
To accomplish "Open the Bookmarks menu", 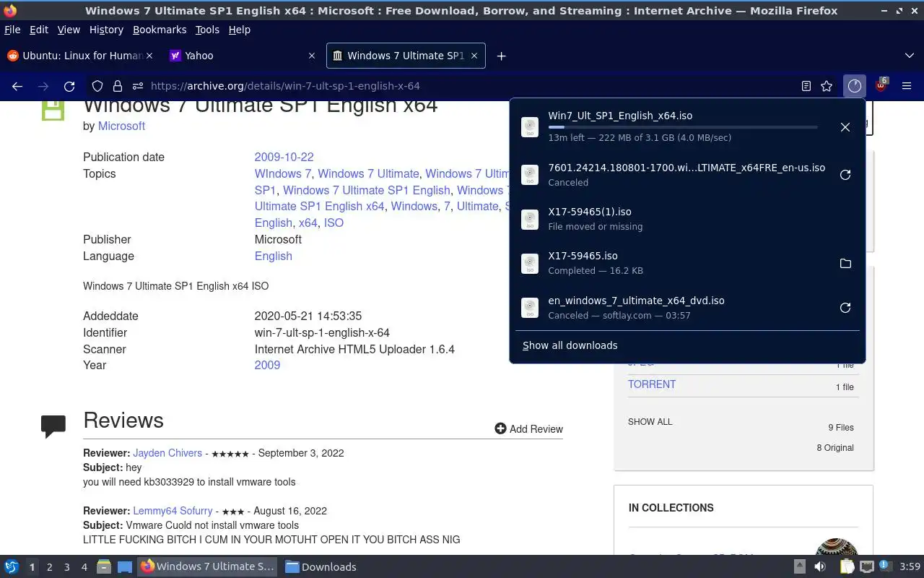I will tap(160, 30).
